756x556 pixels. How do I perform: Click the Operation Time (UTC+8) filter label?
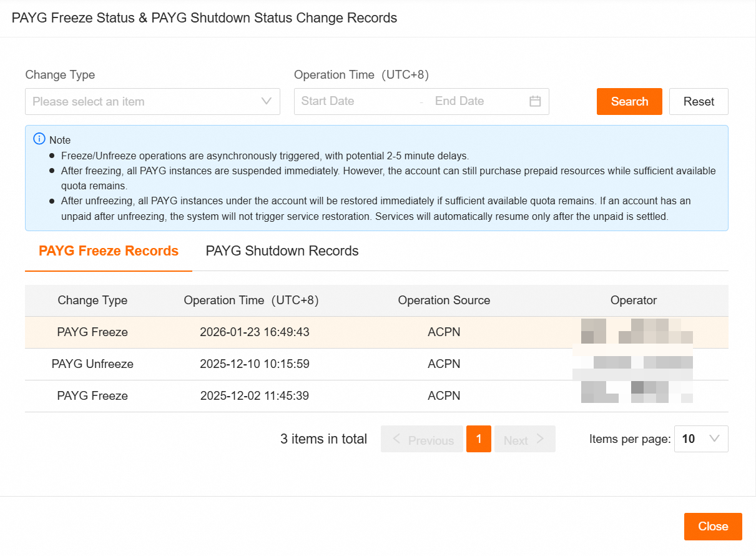[361, 75]
